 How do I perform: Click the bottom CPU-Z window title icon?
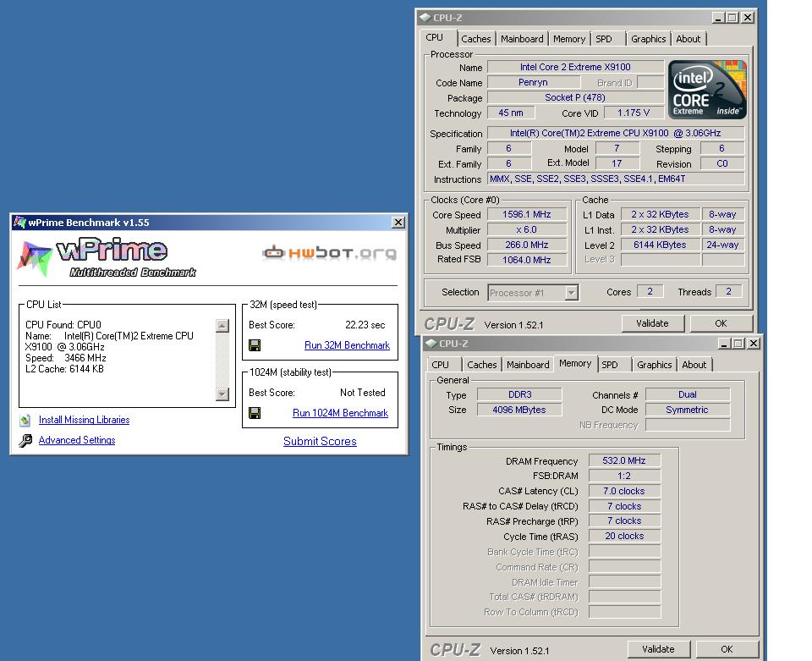431,344
